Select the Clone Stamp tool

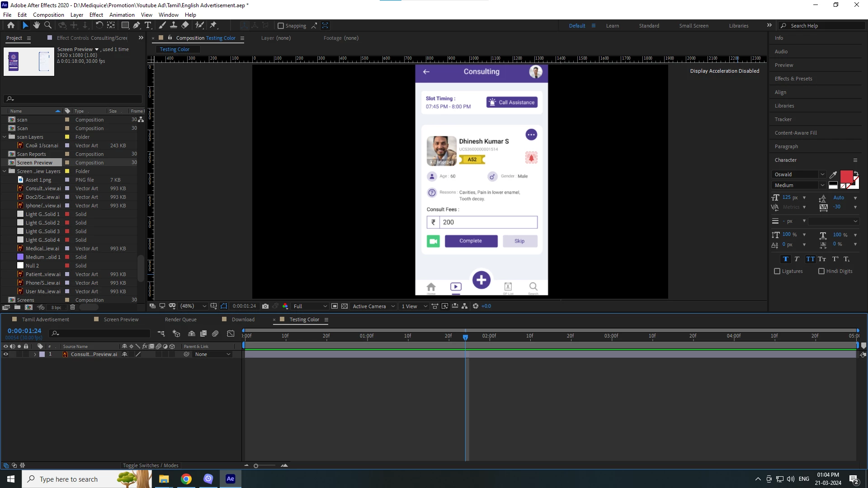pos(174,25)
